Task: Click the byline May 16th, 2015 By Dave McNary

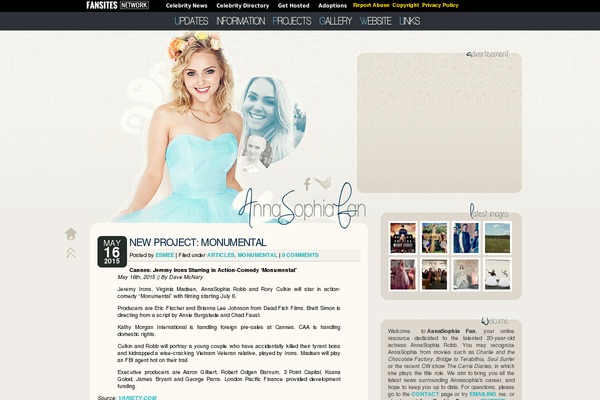Action: 160,277
